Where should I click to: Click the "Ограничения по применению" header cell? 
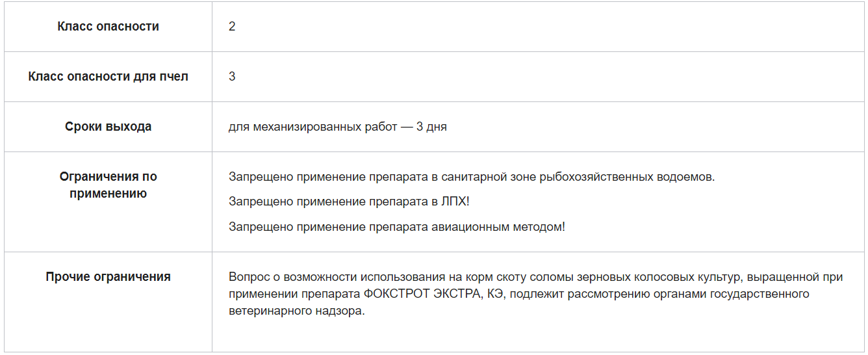point(108,185)
